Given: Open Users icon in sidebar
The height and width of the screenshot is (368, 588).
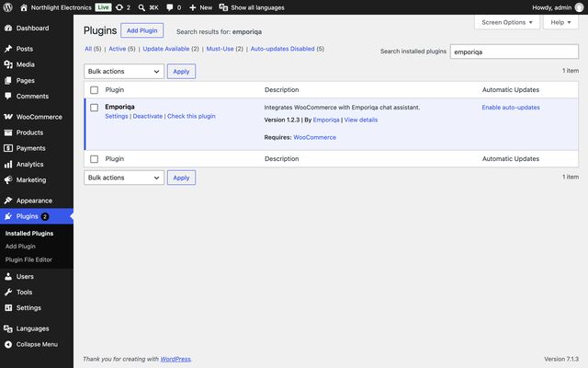Looking at the screenshot, I should 8,276.
